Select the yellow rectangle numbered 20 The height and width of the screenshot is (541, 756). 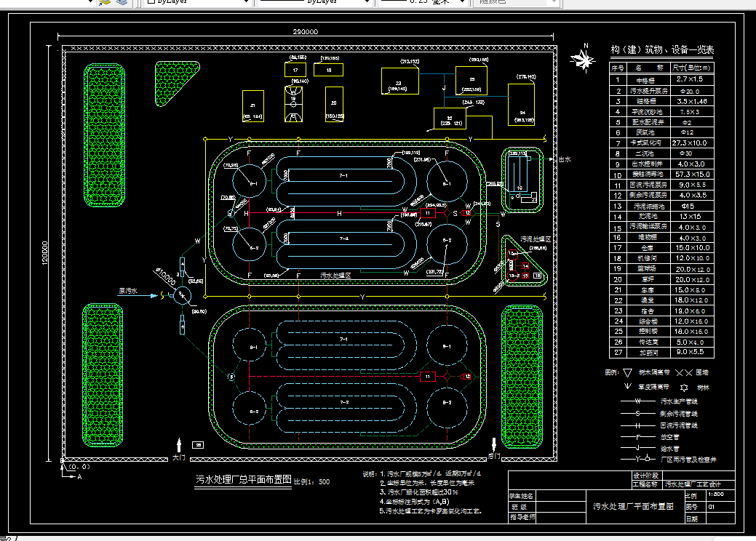coord(334,103)
